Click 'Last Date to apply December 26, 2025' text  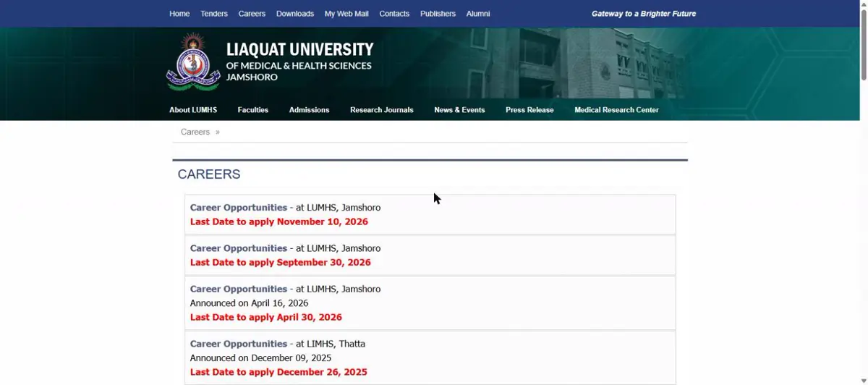(x=278, y=372)
